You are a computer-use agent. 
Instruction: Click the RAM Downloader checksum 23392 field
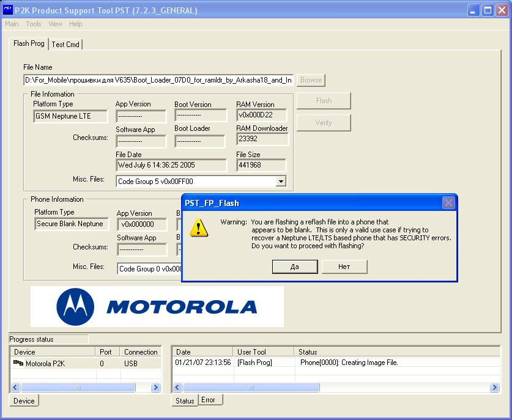coord(262,139)
